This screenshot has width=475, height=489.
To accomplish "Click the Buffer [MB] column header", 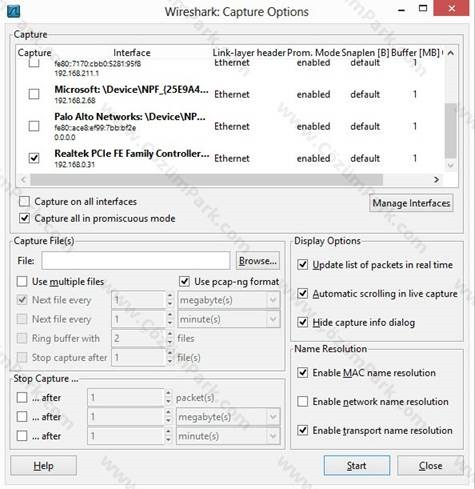I will point(415,53).
